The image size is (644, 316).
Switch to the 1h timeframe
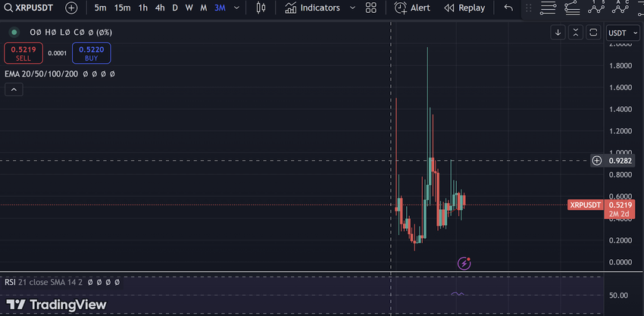(143, 8)
